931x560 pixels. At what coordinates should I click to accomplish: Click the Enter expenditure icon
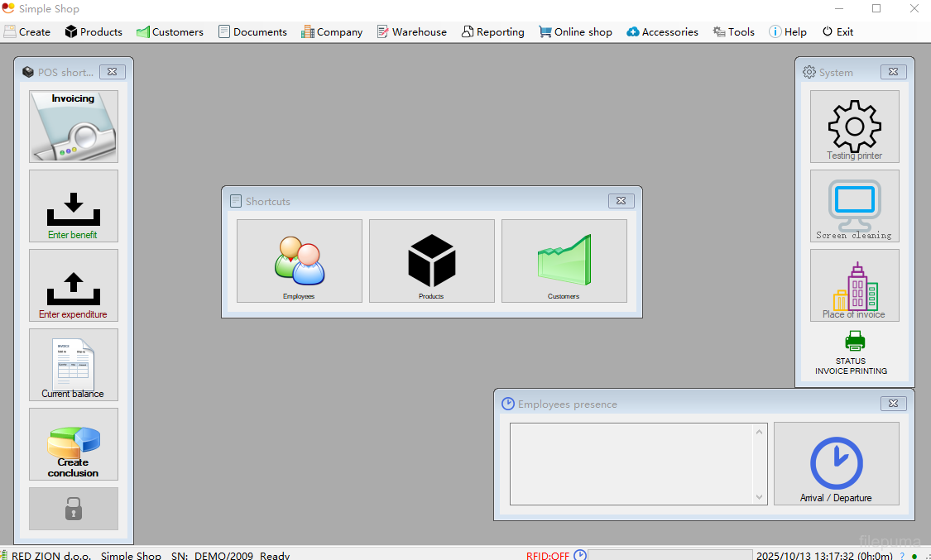[x=74, y=285]
